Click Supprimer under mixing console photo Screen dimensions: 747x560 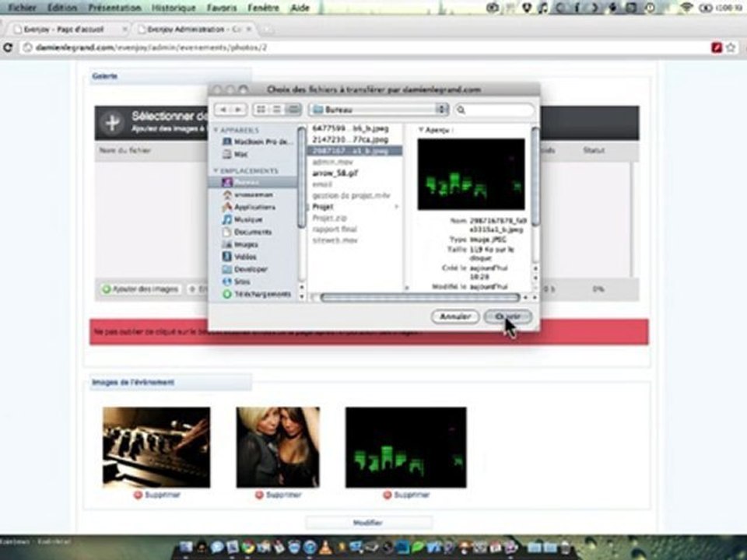[x=157, y=495]
